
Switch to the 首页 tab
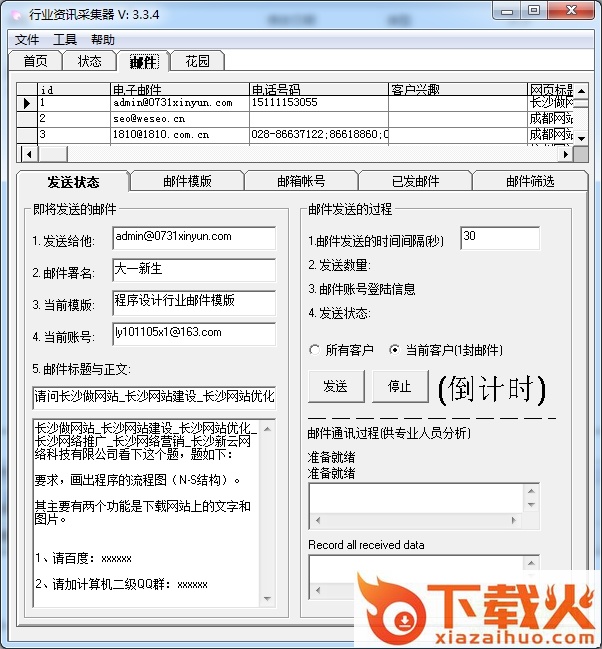[36, 61]
